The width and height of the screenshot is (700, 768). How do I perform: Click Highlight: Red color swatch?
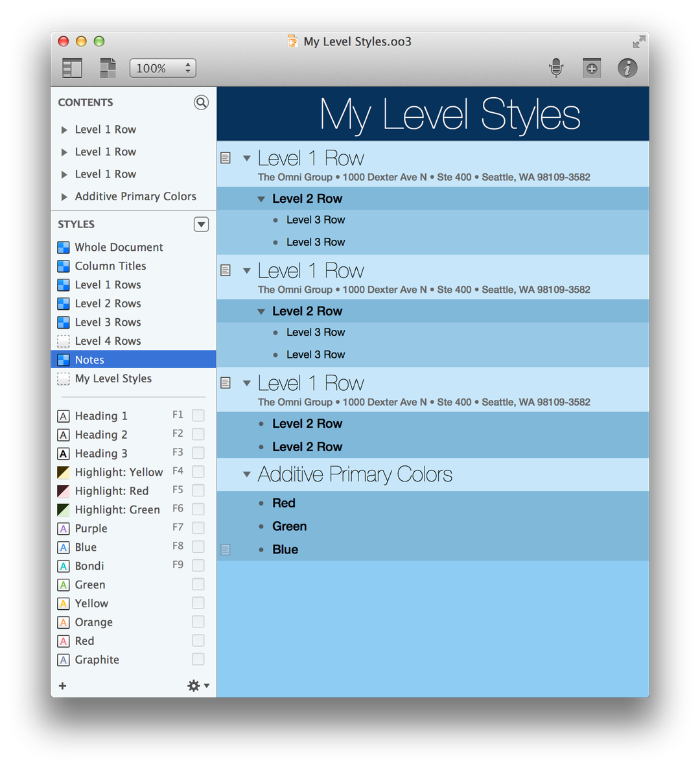[x=63, y=491]
